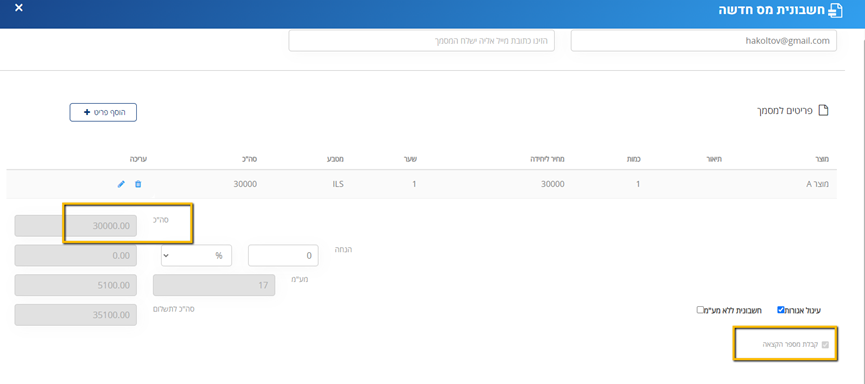
Task: Click the invoice document icon in header
Action: (x=836, y=10)
